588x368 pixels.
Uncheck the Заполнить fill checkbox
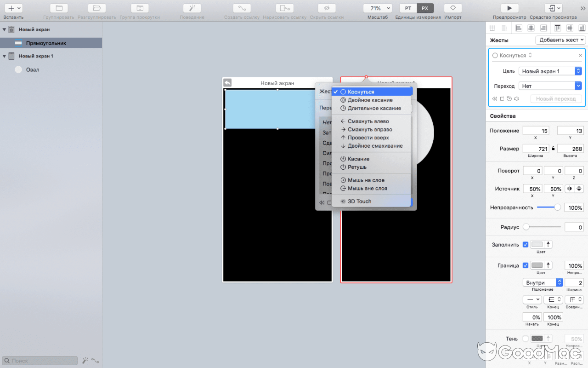[525, 244]
